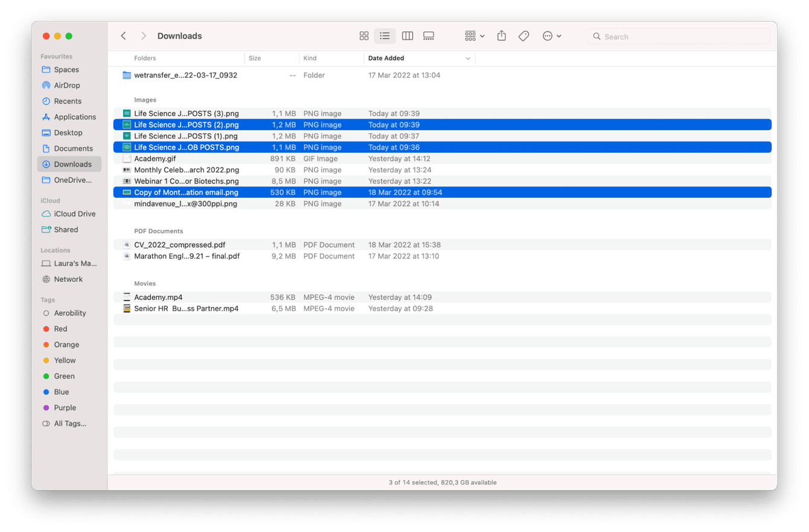Open AirDrop from the sidebar
Screen dimensions: 809x532
point(66,85)
